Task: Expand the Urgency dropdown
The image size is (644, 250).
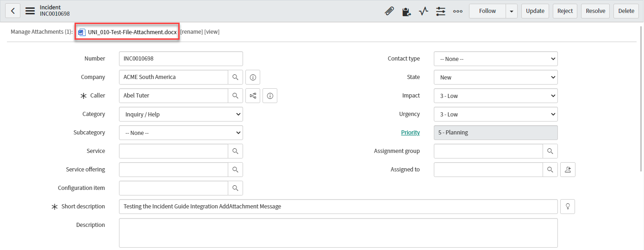Action: pyautogui.click(x=495, y=114)
